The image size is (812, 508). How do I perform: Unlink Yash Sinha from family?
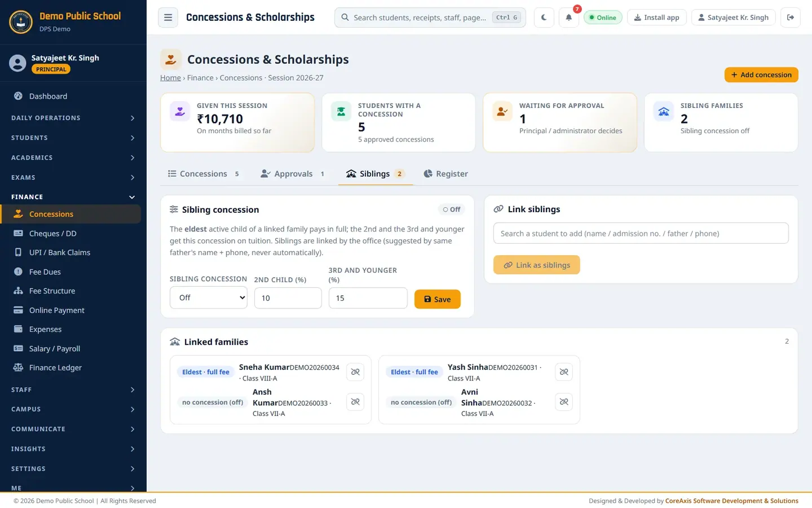click(564, 372)
